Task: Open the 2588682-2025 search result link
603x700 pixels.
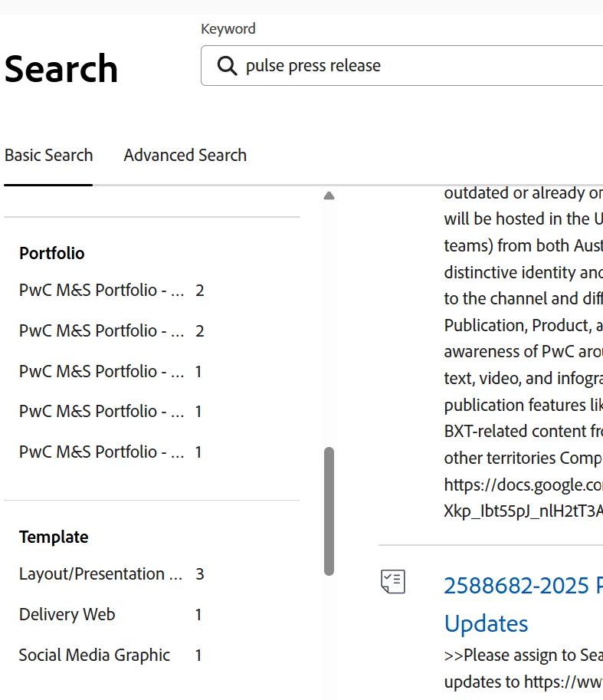Action: pos(523,586)
